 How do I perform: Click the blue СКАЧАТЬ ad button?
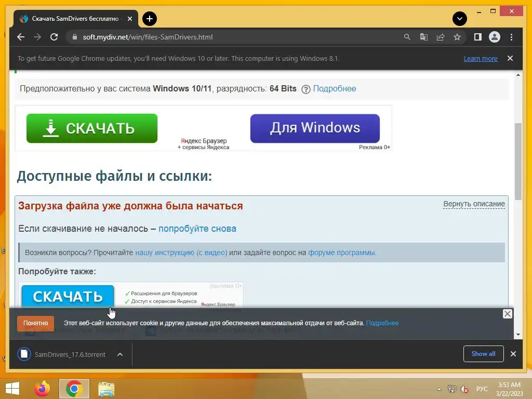click(x=68, y=296)
